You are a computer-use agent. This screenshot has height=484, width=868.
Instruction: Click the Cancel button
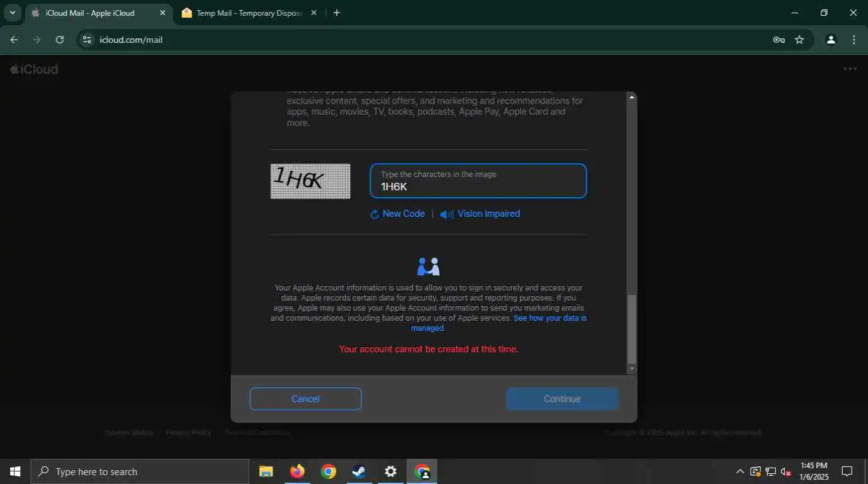(305, 399)
